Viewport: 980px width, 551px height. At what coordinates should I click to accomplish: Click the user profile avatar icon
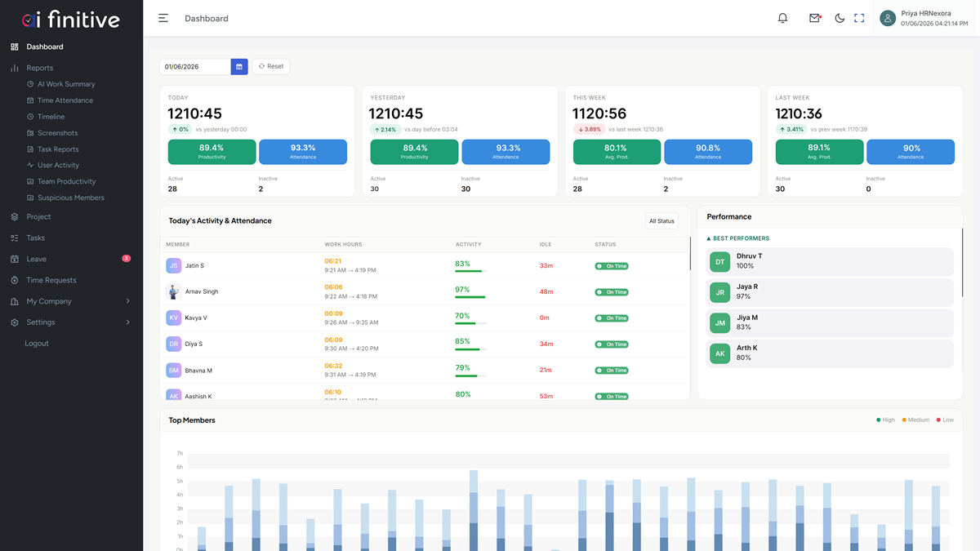[889, 18]
